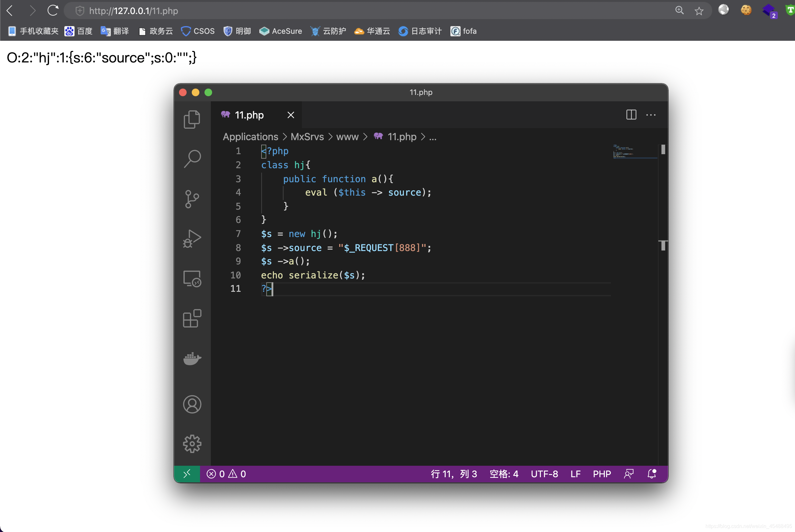Click Applications in the breadcrumb
The image size is (795, 532).
tap(250, 137)
